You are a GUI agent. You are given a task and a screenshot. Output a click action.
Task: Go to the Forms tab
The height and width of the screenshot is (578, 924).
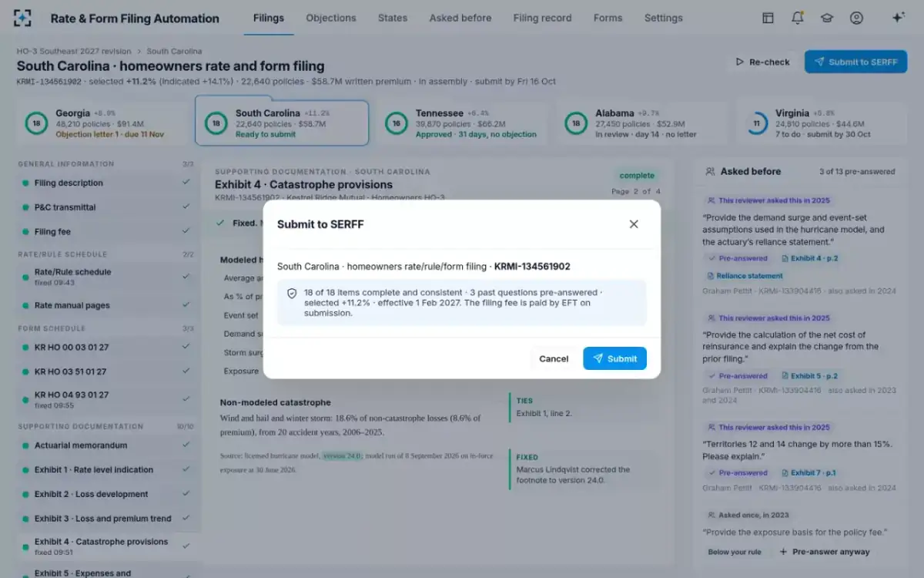608,18
